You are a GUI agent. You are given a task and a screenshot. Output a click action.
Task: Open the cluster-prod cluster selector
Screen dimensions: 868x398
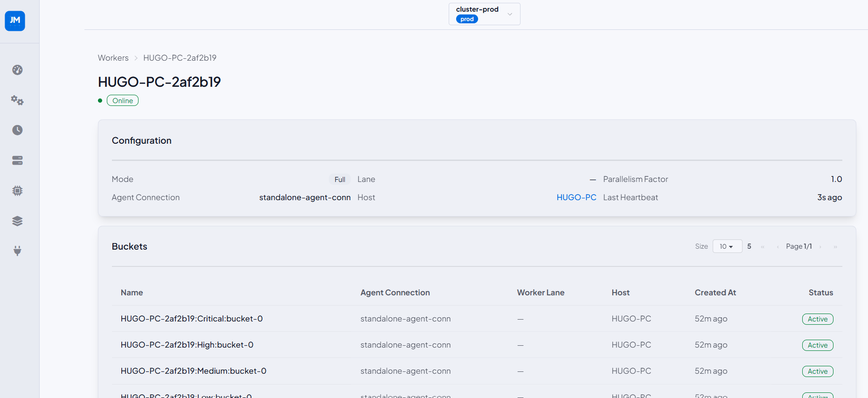pos(484,14)
